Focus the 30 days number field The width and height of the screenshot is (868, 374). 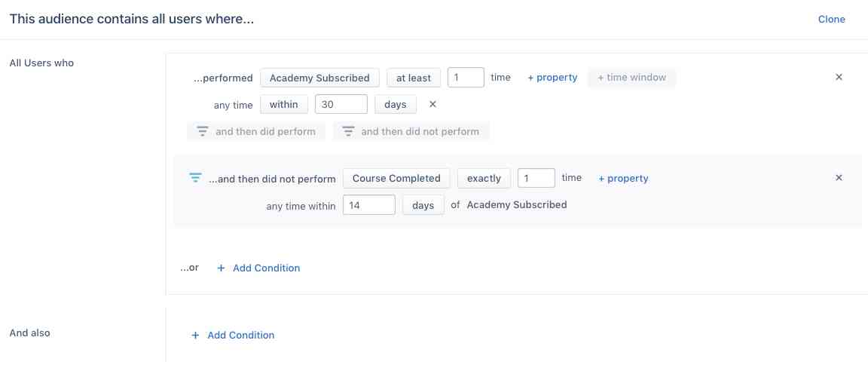[341, 104]
